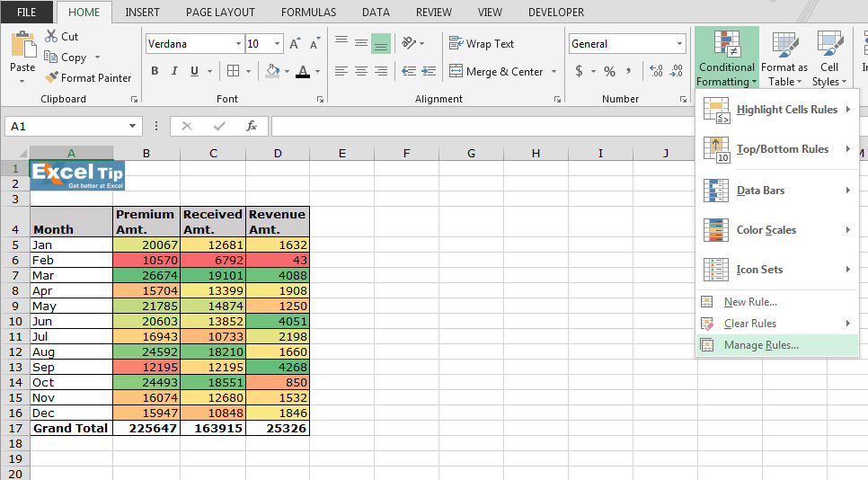This screenshot has height=480, width=868.
Task: Open Highlight Cells Rules submenu
Action: pos(776,110)
